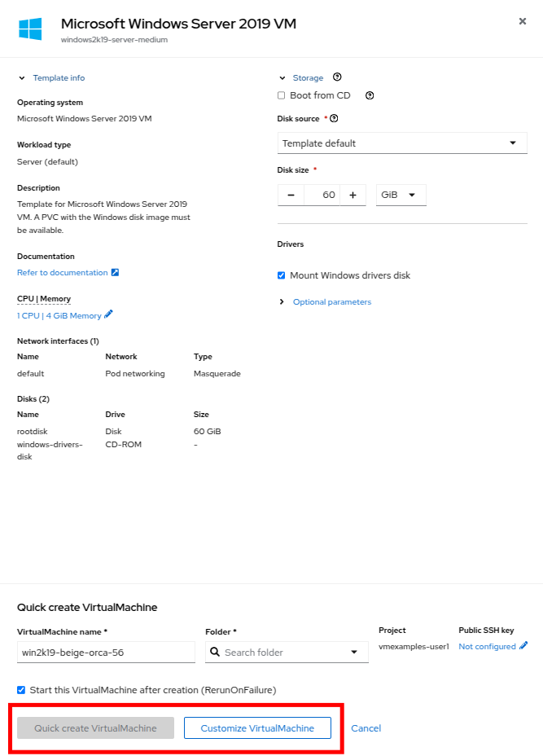Click Customize VirtualMachine button
The width and height of the screenshot is (543, 756).
click(257, 728)
